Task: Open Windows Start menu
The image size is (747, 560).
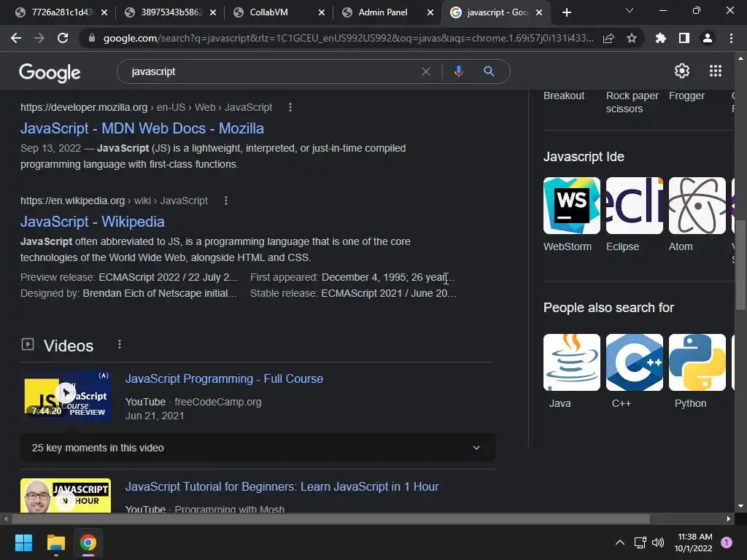Action: (23, 542)
